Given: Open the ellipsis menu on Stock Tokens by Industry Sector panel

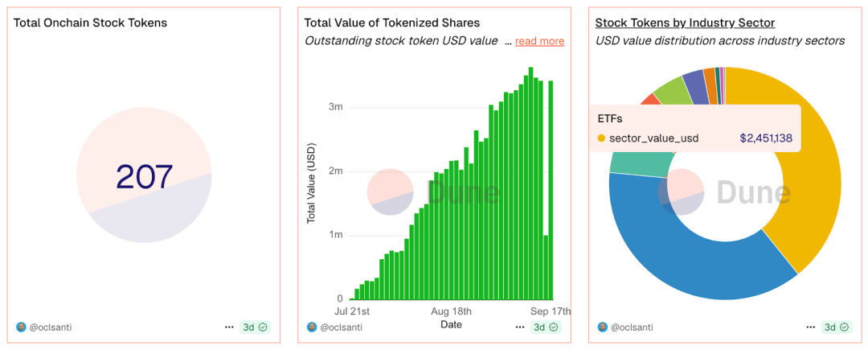Looking at the screenshot, I should click(811, 327).
